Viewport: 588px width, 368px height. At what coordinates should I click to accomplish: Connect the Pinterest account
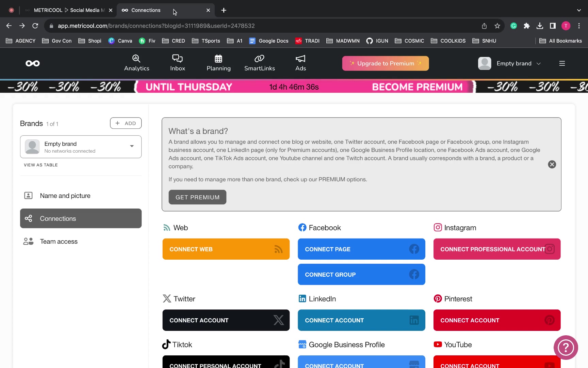[497, 320]
